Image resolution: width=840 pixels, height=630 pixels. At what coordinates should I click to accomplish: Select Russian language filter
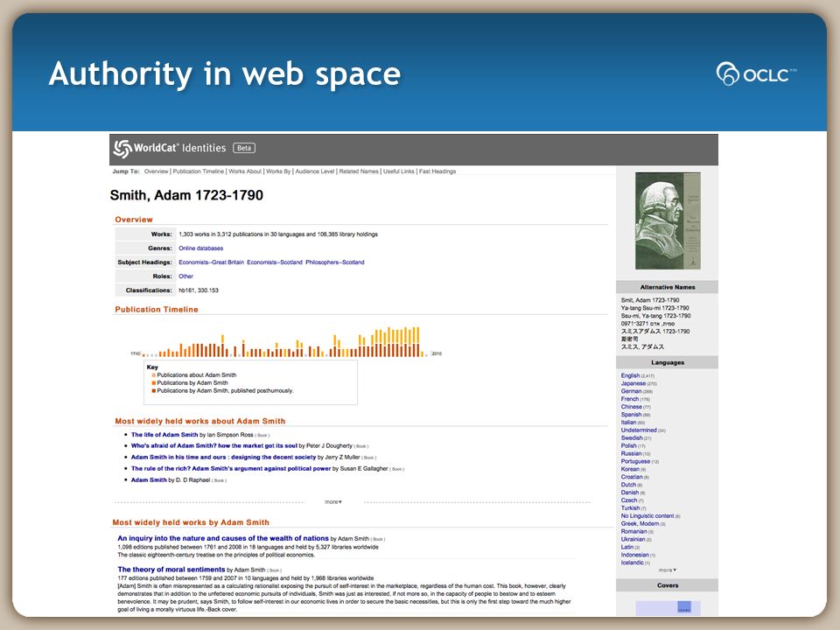coord(631,453)
